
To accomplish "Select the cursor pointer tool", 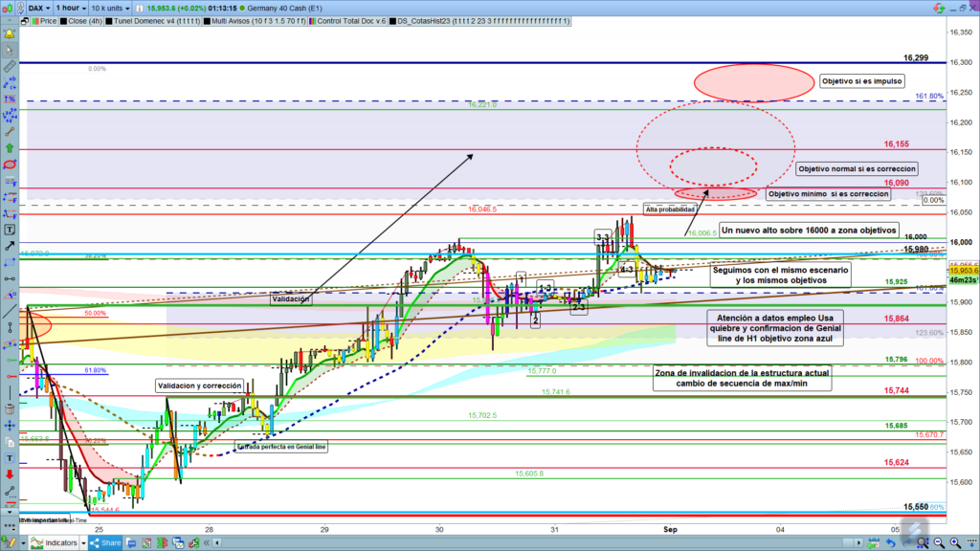I will pos(10,49).
